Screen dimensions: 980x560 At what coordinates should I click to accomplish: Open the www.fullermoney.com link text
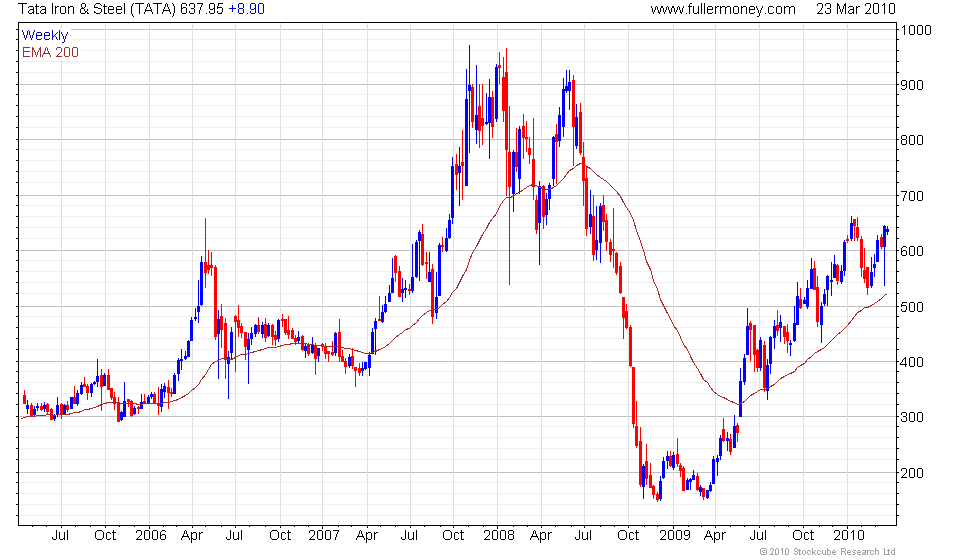723,9
